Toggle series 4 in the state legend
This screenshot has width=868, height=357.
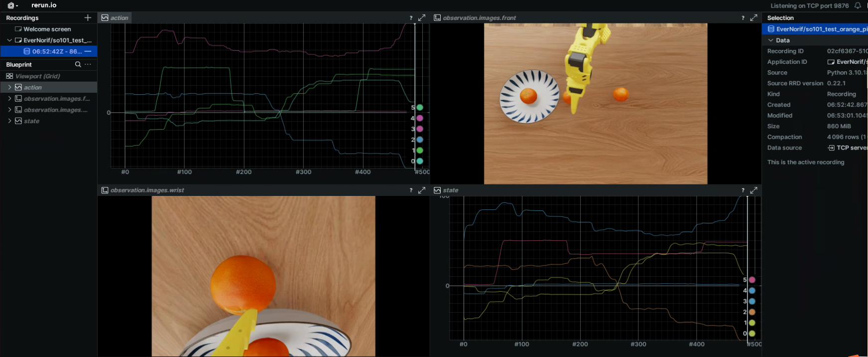coord(752,291)
